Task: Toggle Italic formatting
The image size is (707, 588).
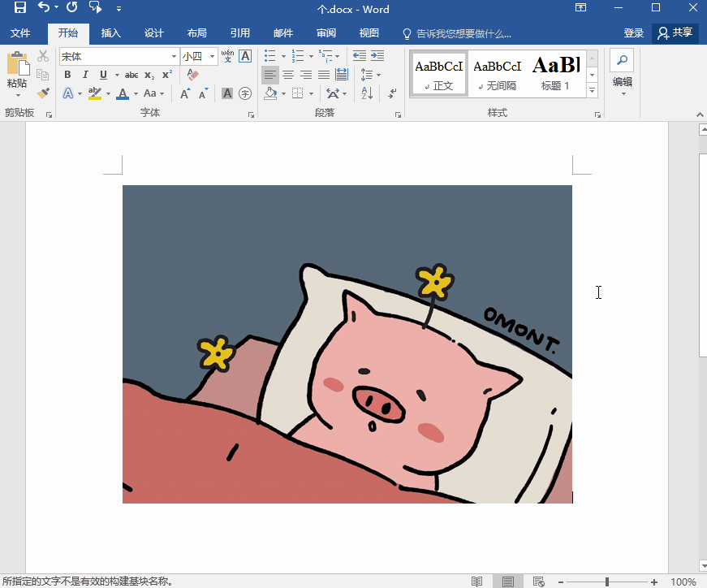Action: pyautogui.click(x=85, y=75)
